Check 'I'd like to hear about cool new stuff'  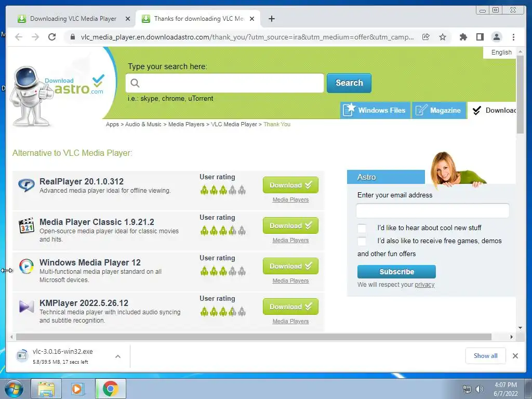click(x=362, y=228)
